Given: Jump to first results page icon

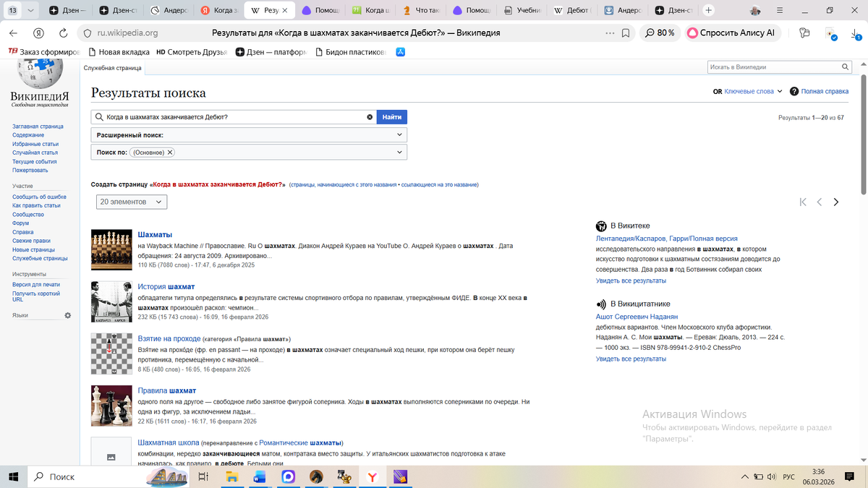Looking at the screenshot, I should click(x=803, y=202).
